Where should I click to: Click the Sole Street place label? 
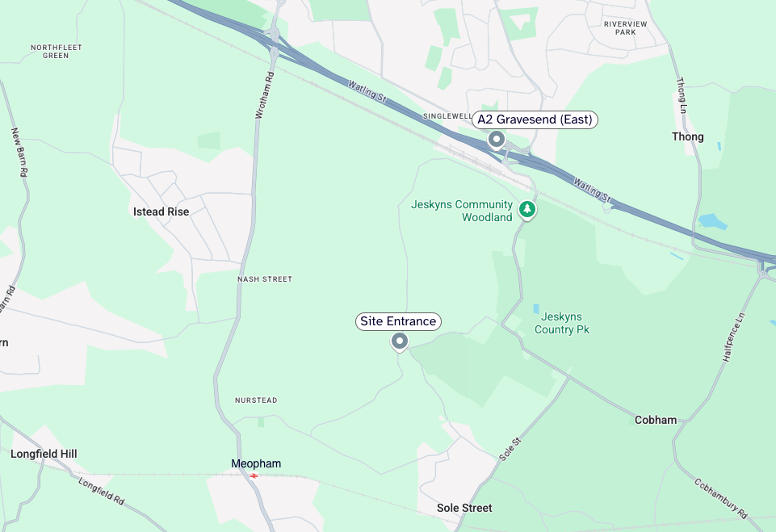[x=464, y=509]
